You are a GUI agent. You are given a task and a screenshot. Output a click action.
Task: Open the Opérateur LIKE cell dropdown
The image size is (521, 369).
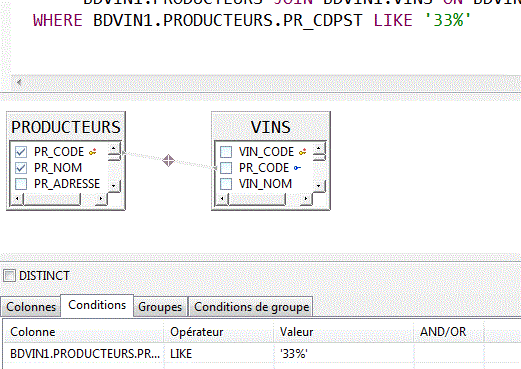click(x=218, y=354)
